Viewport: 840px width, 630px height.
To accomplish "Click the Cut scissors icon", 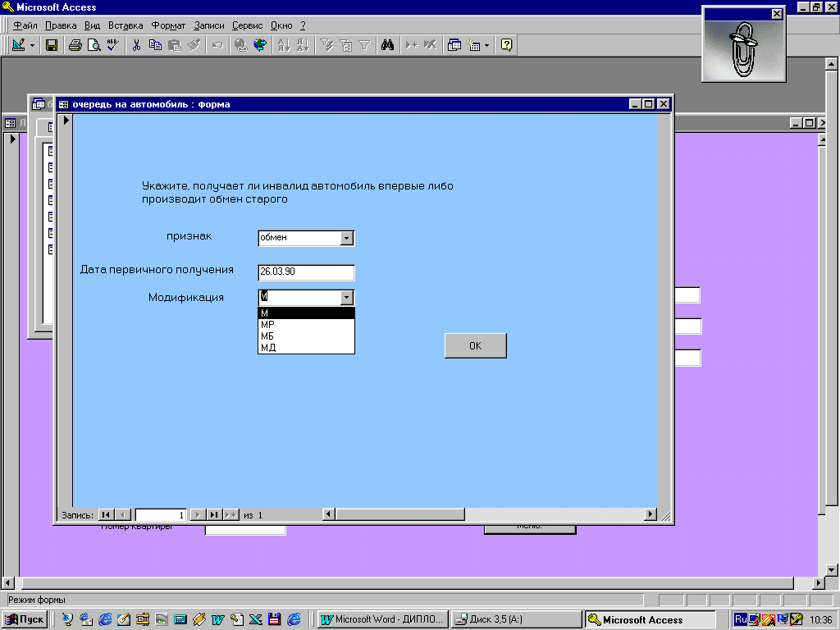I will pyautogui.click(x=137, y=45).
